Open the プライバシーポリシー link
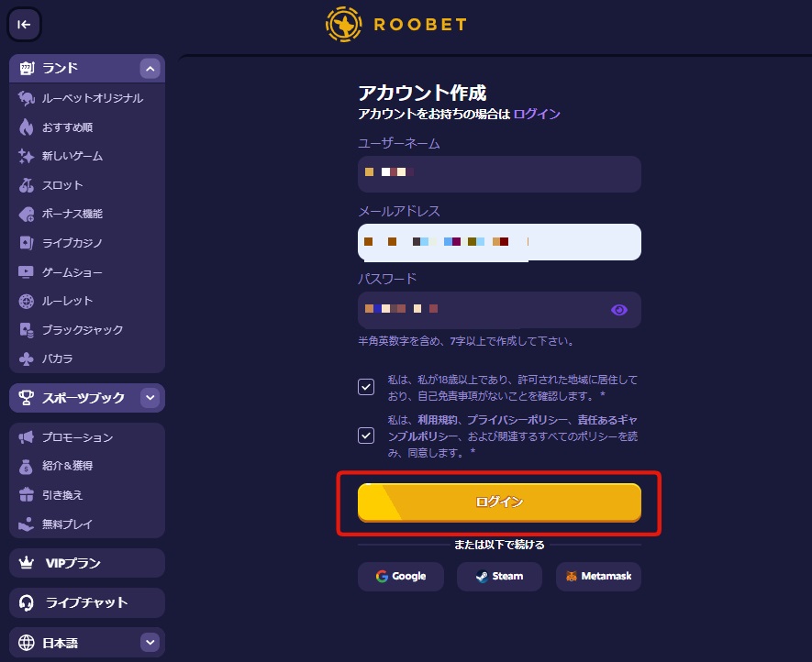Viewport: 812px width, 662px height. coord(517,420)
